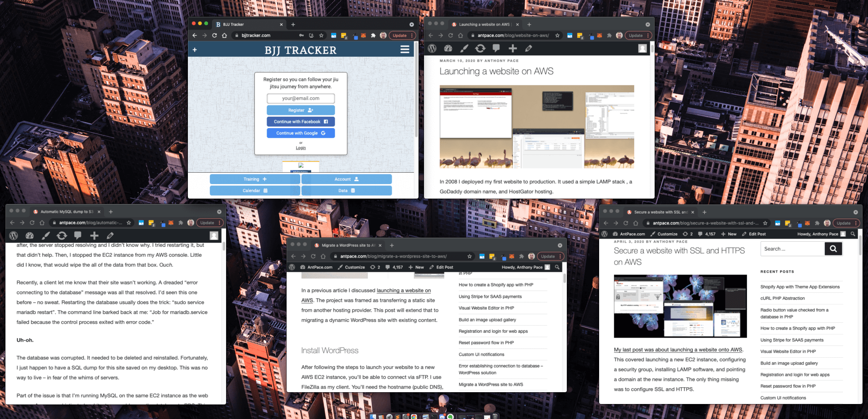Screen dimensions: 868x419
Task: Click the New plus icon in Launching a website admin bar
Action: (513, 48)
